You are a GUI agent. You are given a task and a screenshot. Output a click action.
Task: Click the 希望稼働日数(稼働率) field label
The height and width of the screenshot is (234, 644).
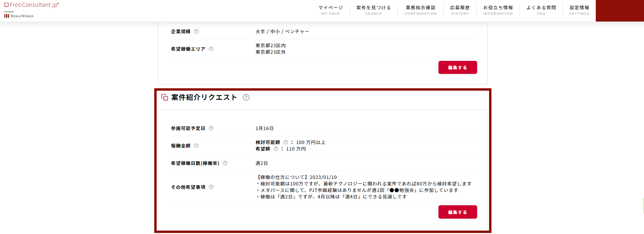tap(195, 163)
